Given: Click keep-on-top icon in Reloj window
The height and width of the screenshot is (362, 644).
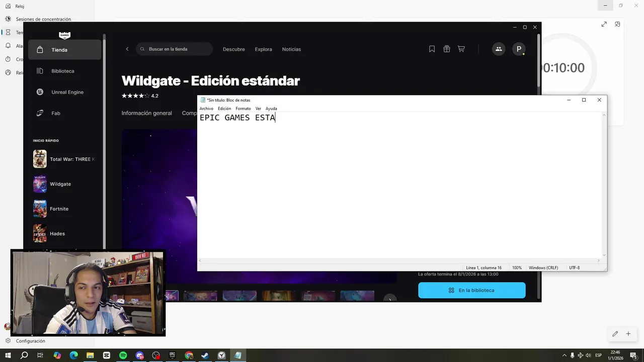Looking at the screenshot, I should pyautogui.click(x=617, y=24).
